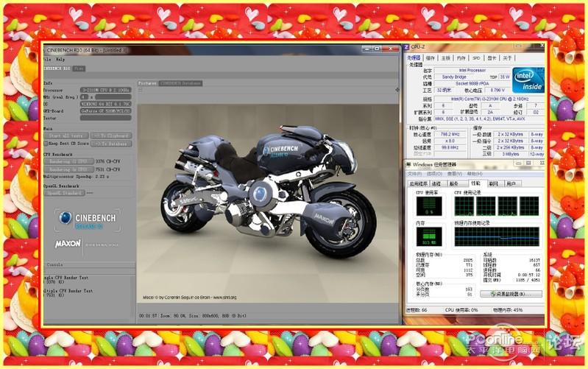Click the 7531 CB-CPU score text
This screenshot has width=588, height=369.
108,169
